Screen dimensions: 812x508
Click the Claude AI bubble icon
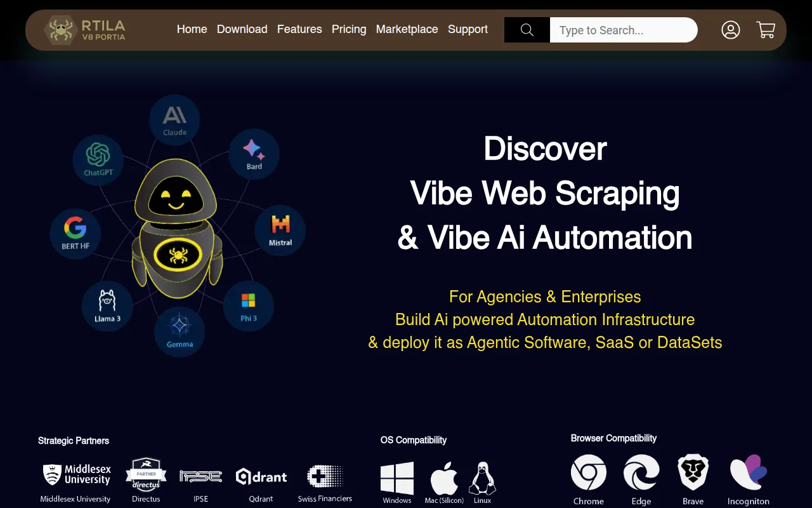[174, 120]
